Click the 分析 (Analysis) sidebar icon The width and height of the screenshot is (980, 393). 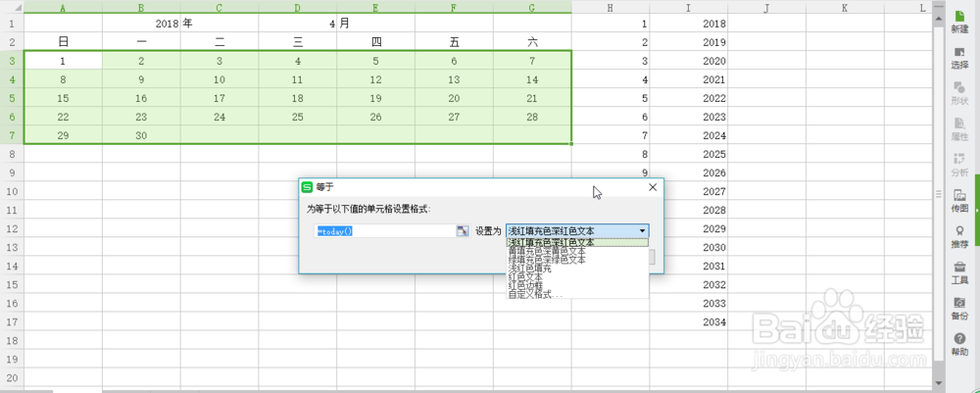[x=959, y=165]
